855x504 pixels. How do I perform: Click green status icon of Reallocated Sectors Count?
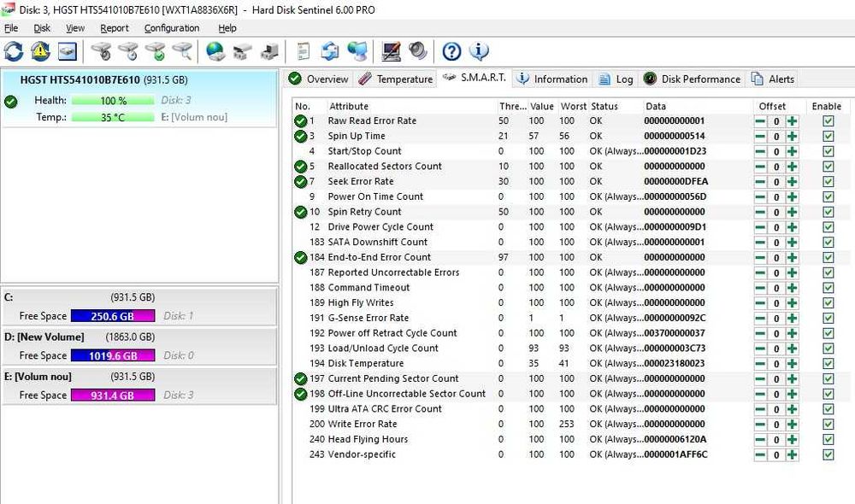(300, 167)
